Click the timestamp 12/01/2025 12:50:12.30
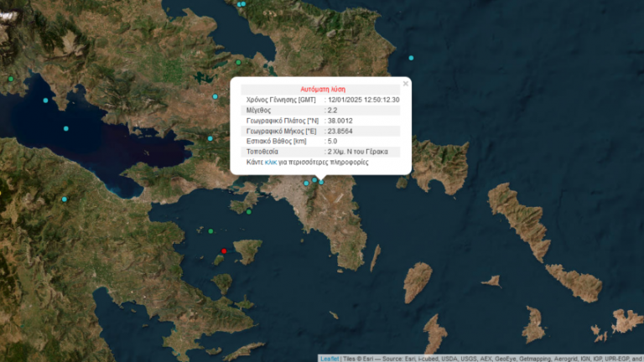Screen dimensions: 644x362 click(x=364, y=100)
